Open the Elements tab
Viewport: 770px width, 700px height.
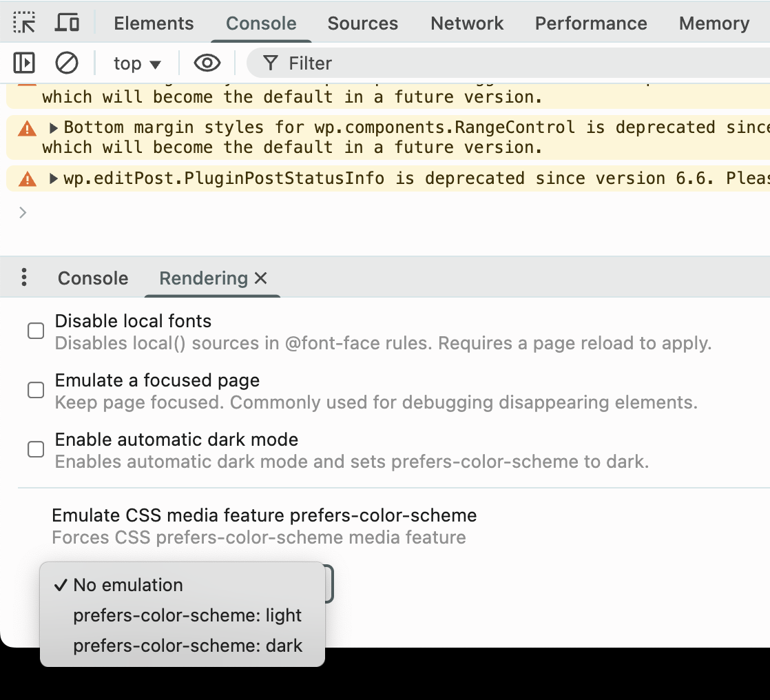154,23
